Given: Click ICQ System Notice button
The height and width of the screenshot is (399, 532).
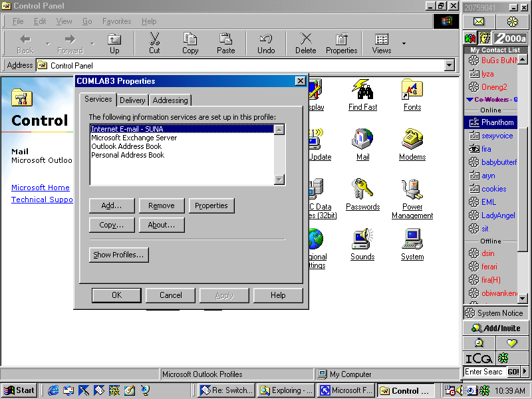Looking at the screenshot, I should [x=495, y=313].
